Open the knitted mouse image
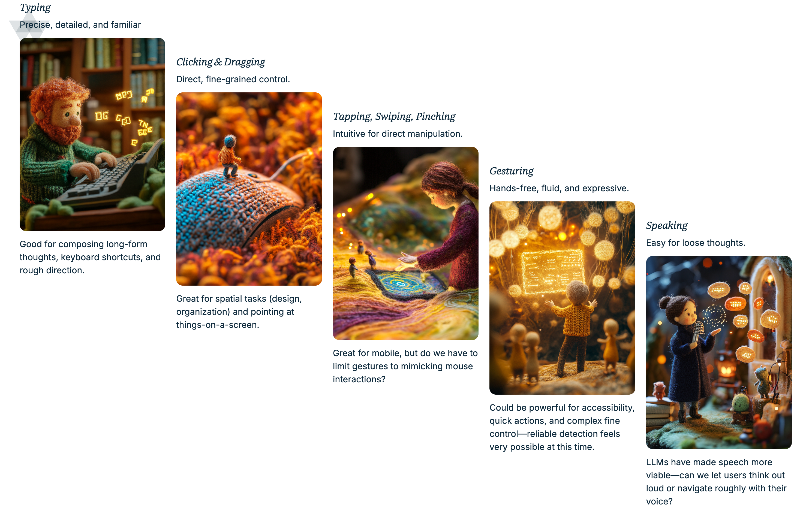This screenshot has height=508, width=812. click(x=249, y=189)
